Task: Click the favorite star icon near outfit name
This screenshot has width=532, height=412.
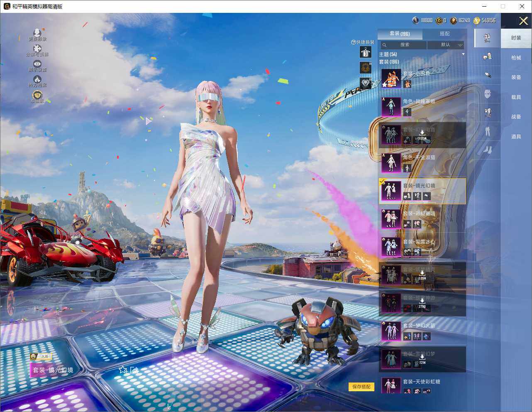Action: (123, 370)
